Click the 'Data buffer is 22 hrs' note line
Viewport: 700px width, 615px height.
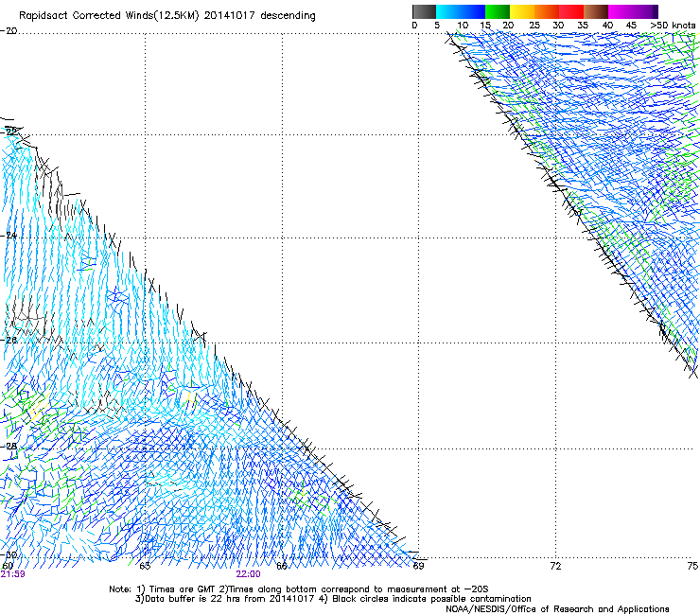point(333,599)
